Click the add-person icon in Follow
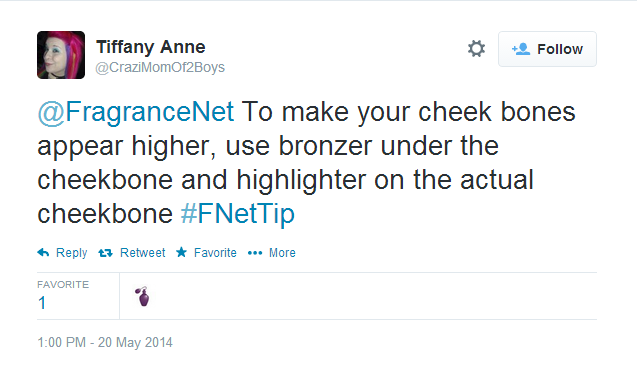 (521, 49)
